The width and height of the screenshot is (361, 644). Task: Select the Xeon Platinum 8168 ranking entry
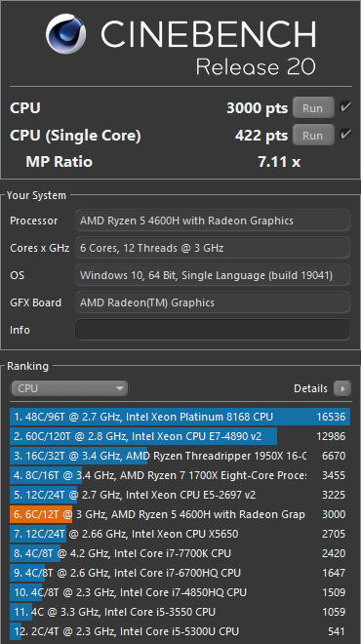pyautogui.click(x=180, y=417)
